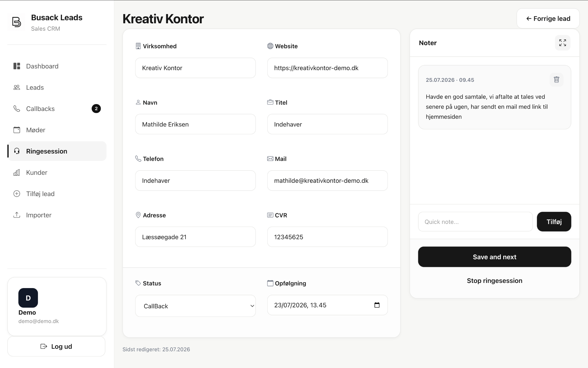Open the Callbacks page

pyautogui.click(x=57, y=109)
